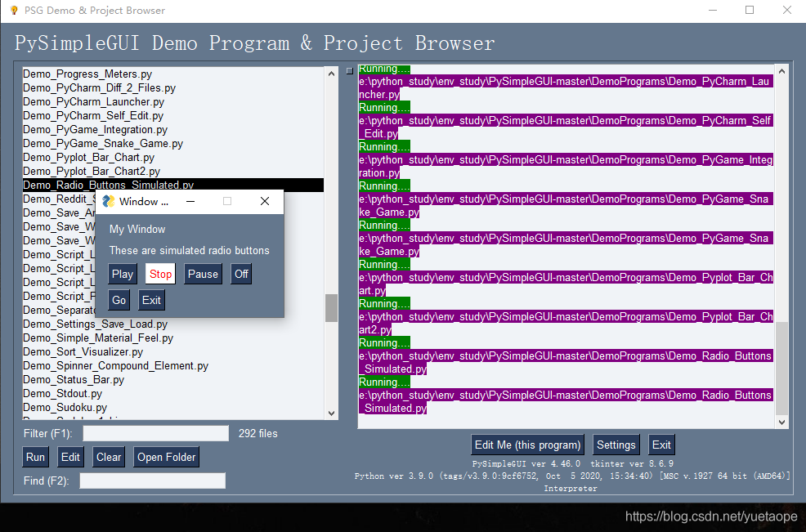Image resolution: width=806 pixels, height=532 pixels.
Task: Select the Off simulated radio button
Action: point(242,274)
